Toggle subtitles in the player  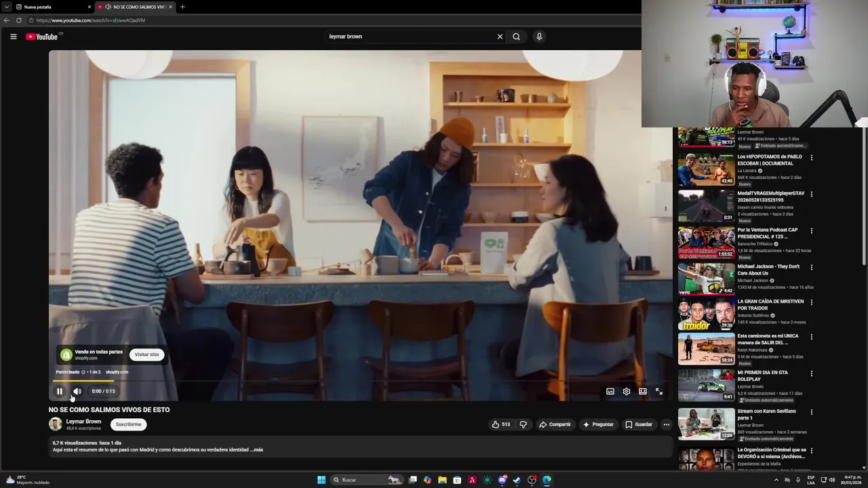click(610, 391)
